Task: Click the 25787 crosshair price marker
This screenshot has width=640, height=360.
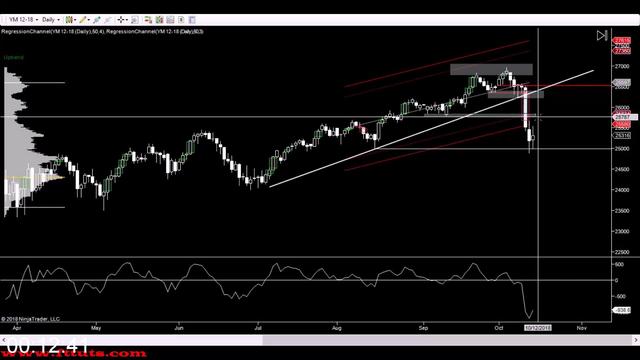Action: pos(625,117)
